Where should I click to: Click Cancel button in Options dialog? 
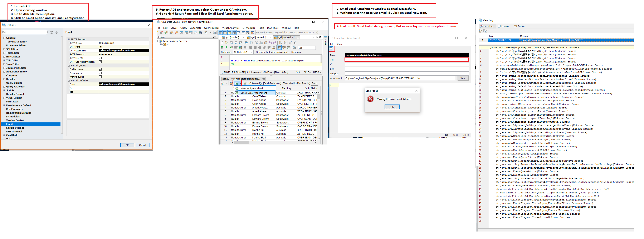142,145
